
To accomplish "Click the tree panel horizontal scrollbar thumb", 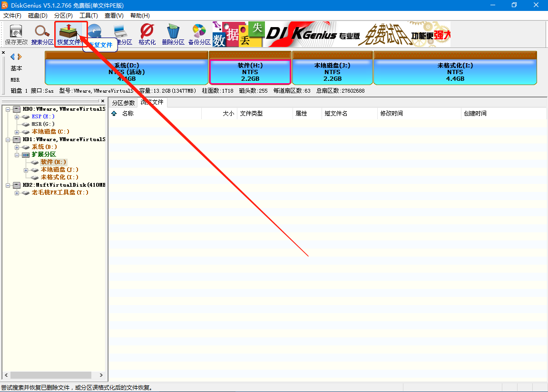I will [51, 375].
